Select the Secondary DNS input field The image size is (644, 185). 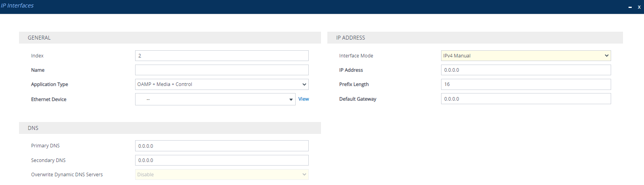[x=222, y=160]
